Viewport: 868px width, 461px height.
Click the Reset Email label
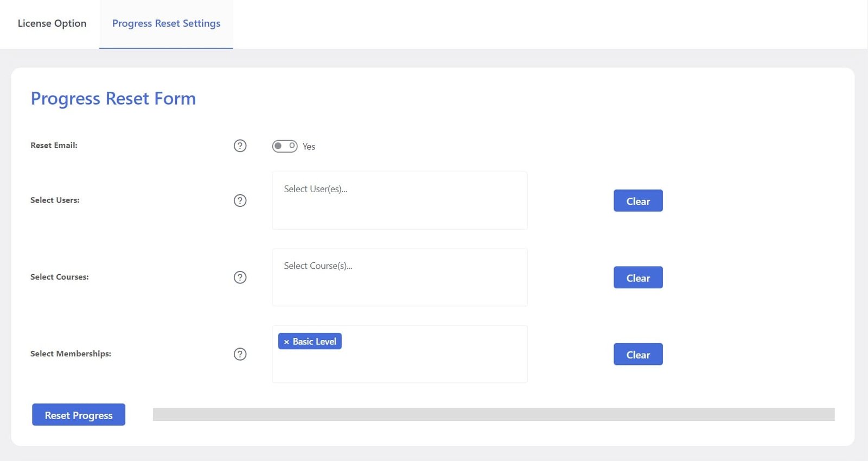point(54,146)
